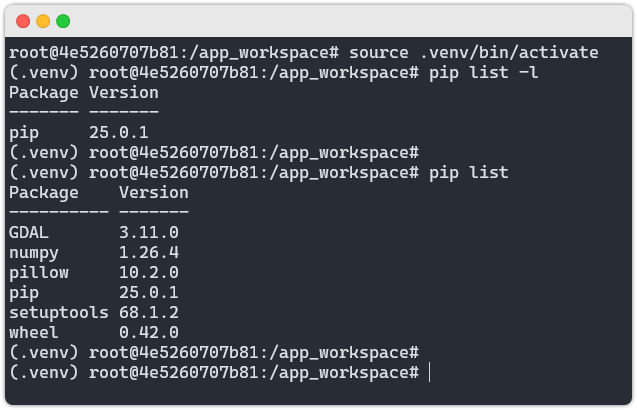
Task: Click the 'pip list -l' command
Action: coord(483,73)
